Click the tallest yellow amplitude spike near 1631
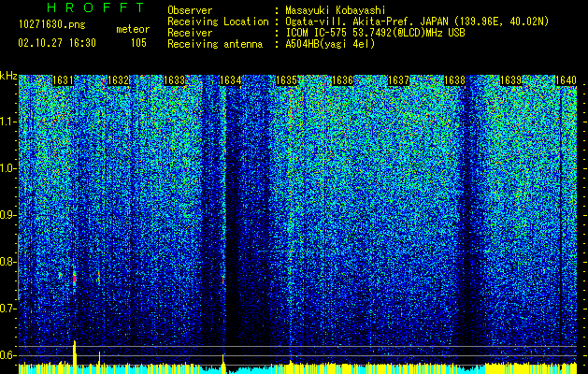 click(x=74, y=357)
